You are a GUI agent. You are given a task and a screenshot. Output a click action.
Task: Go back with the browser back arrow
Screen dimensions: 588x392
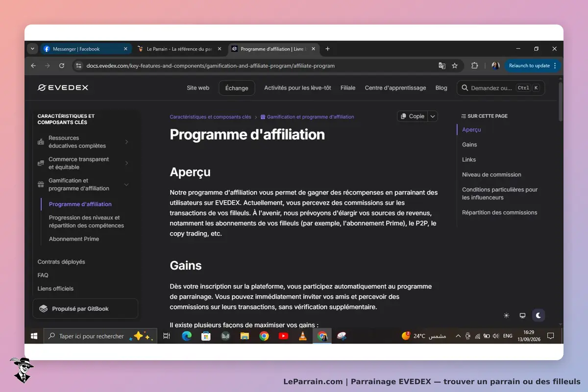[x=33, y=66]
